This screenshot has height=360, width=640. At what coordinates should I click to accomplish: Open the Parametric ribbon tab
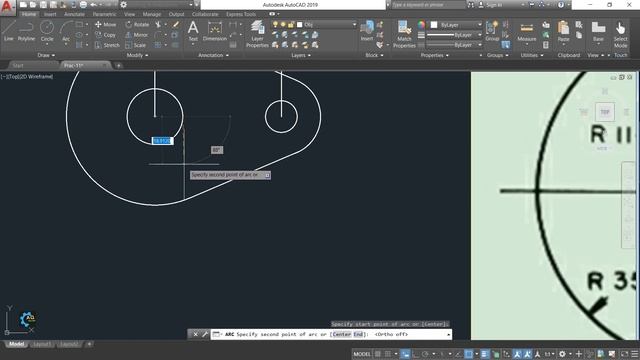pyautogui.click(x=104, y=14)
